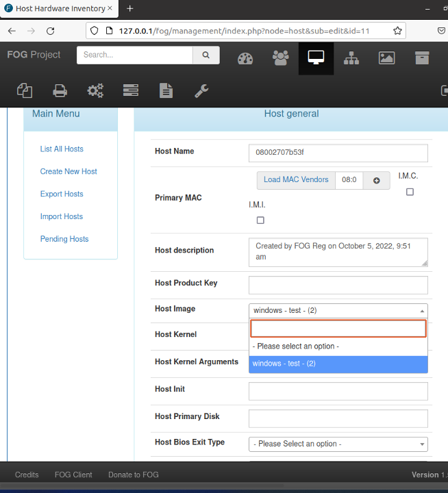Enable the I.M.C. checkbox
The height and width of the screenshot is (493, 448).
pyautogui.click(x=410, y=192)
